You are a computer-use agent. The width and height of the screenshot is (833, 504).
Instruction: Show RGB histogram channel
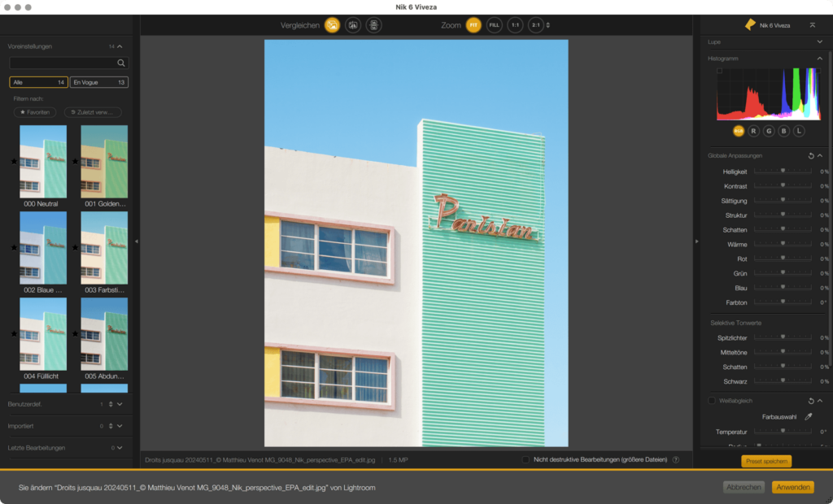739,131
